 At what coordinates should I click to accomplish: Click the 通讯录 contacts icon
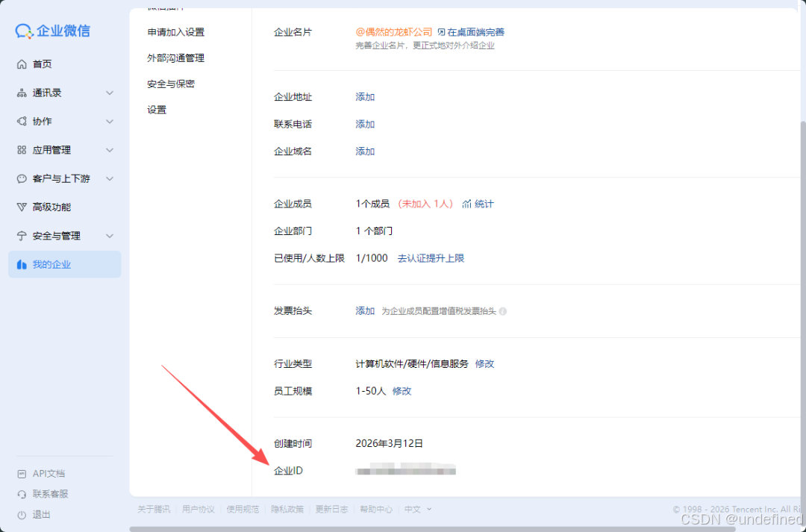[x=22, y=93]
